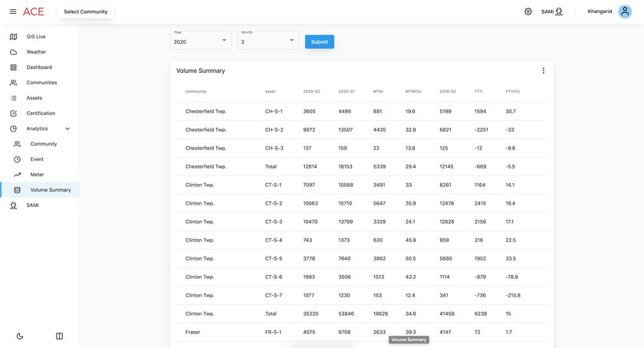The image size is (644, 348).
Task: Open the settings gear icon
Action: tap(528, 11)
